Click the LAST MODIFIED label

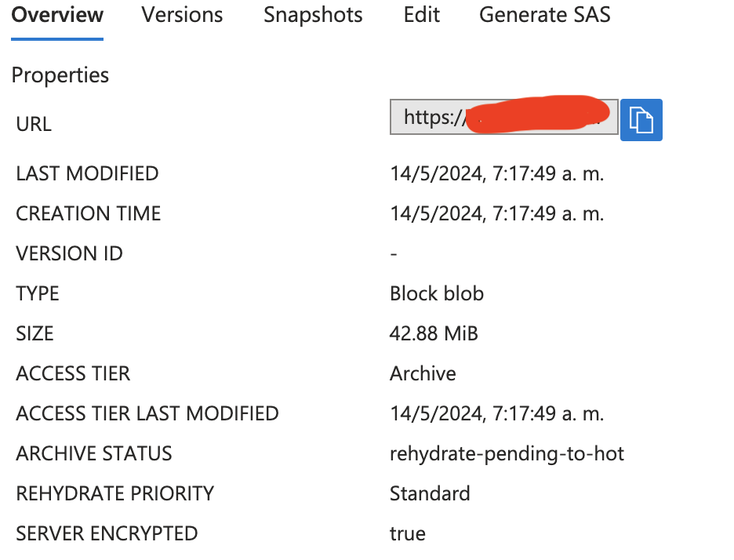[86, 173]
